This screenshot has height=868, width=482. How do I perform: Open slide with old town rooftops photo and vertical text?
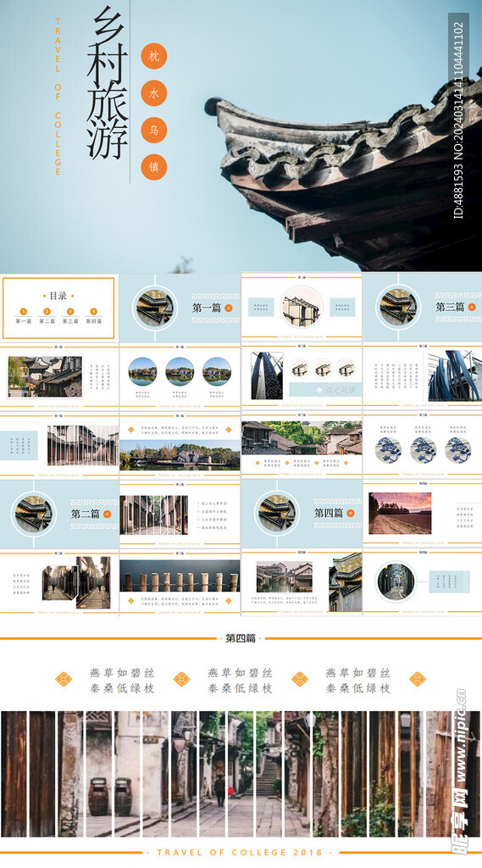click(x=59, y=377)
